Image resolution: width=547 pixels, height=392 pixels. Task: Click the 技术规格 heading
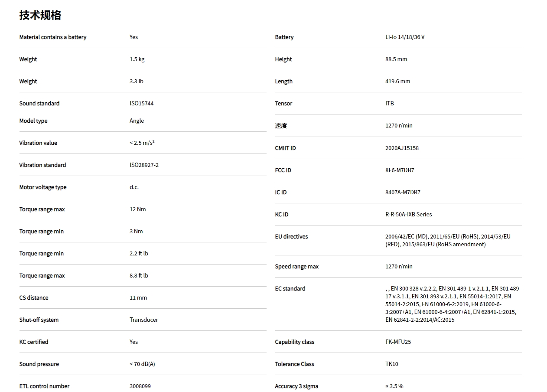[x=40, y=15]
